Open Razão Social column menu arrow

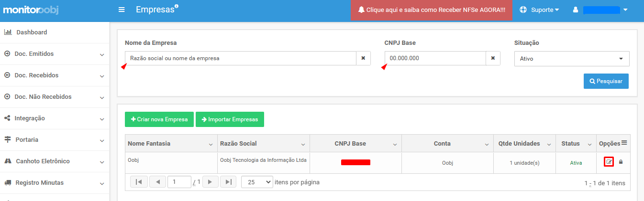coord(303,144)
